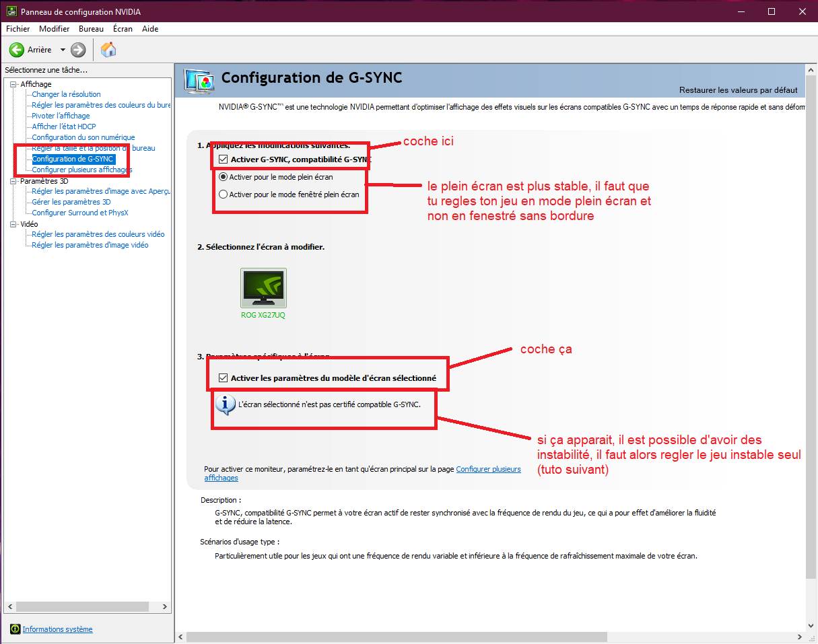Collapse the Vidéo tree node
The height and width of the screenshot is (644, 818).
[x=13, y=224]
